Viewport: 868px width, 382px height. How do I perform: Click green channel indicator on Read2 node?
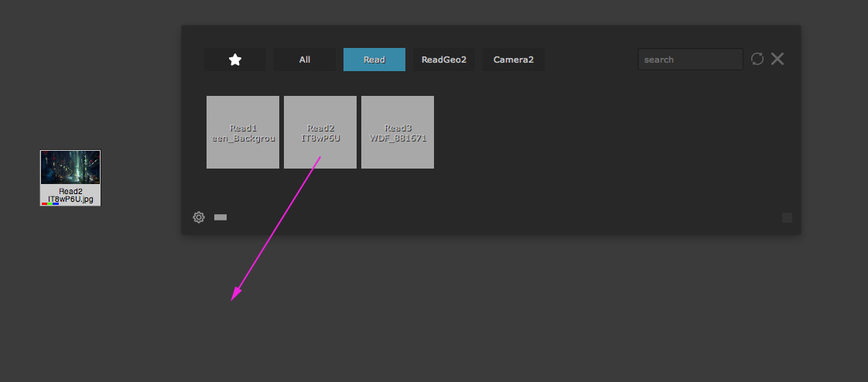click(x=50, y=203)
